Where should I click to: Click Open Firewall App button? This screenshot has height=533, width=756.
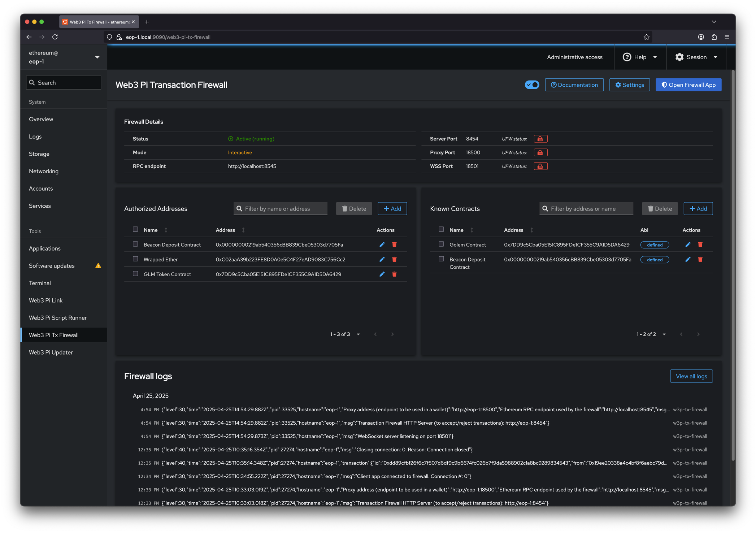point(688,85)
